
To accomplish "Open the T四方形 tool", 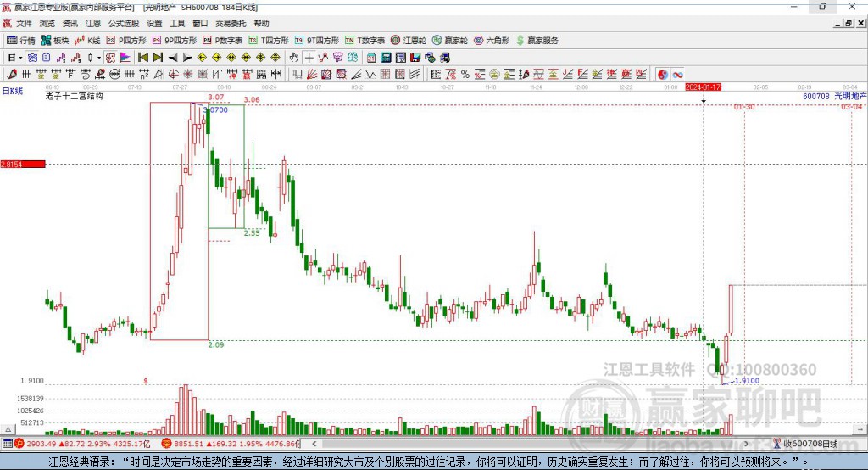I will pos(269,41).
